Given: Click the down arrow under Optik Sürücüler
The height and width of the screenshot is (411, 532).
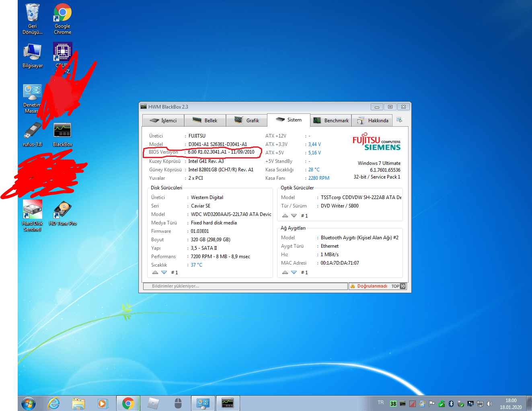Looking at the screenshot, I should tap(294, 216).
